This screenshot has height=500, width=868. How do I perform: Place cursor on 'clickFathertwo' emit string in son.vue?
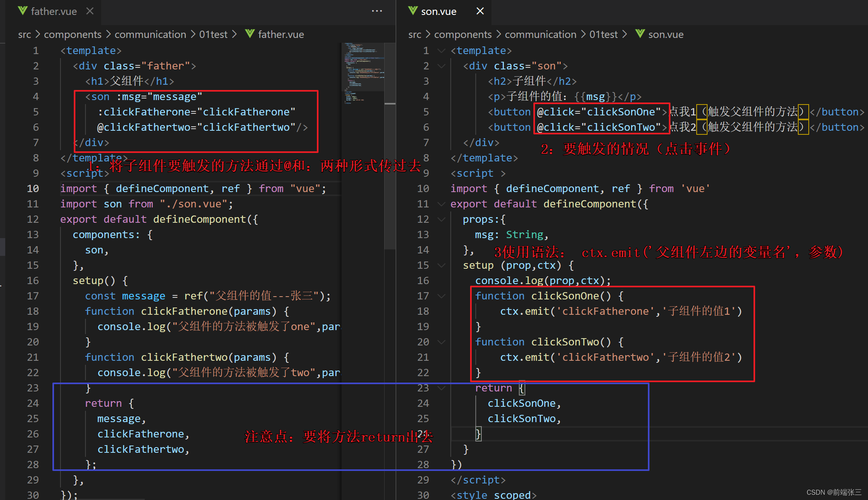606,357
